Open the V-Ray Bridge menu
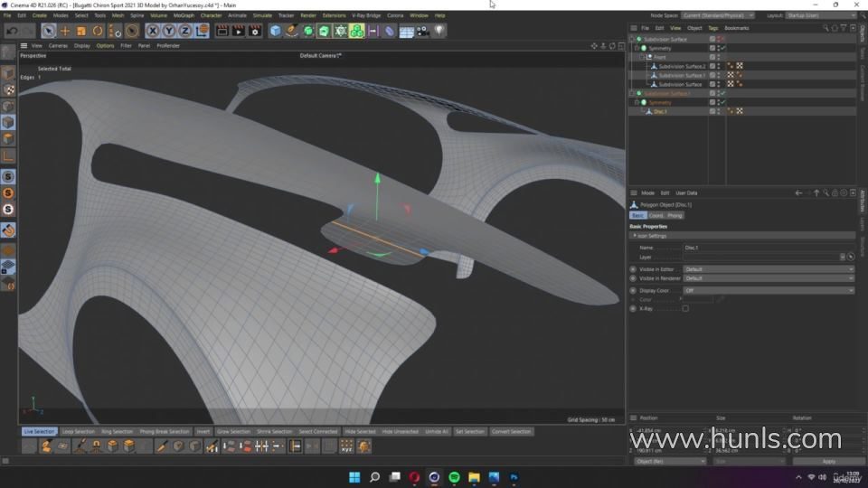Image resolution: width=868 pixels, height=488 pixels. [366, 15]
